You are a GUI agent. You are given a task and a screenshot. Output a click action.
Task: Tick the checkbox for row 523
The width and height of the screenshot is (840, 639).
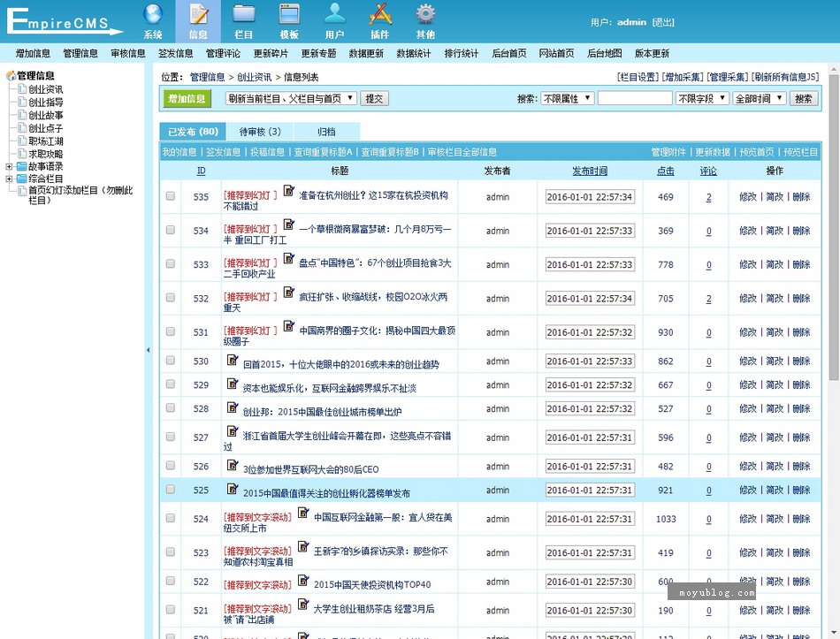coord(171,552)
